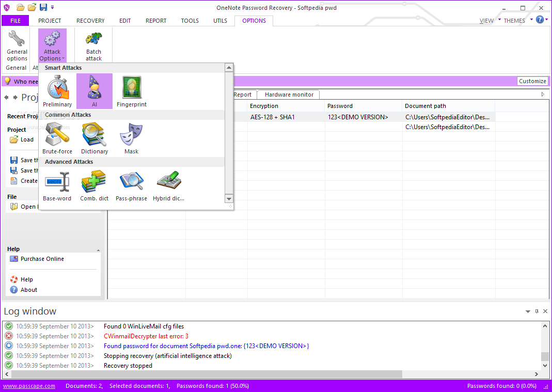Click the Help lifebuoy icon in sidebar
The width and height of the screenshot is (552, 392).
tap(14, 279)
